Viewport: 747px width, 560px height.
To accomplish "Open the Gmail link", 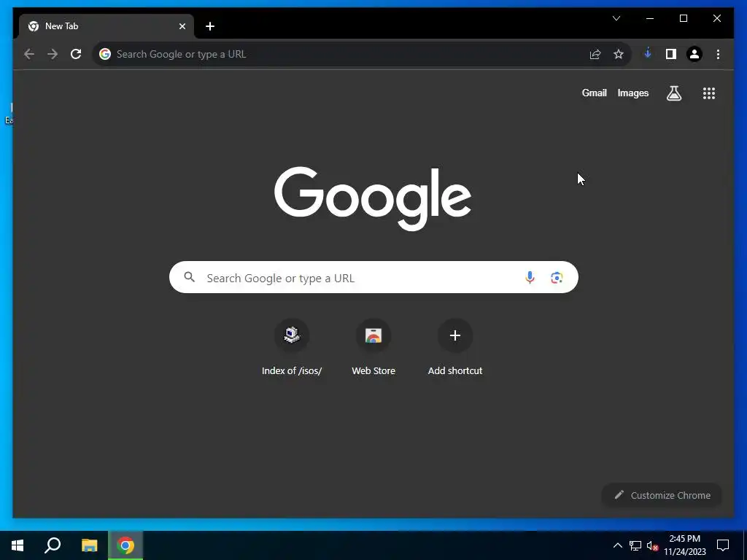I will [594, 93].
